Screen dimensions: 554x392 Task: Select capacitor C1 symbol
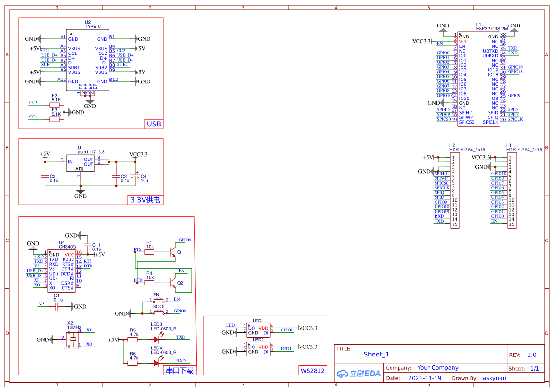57,307
